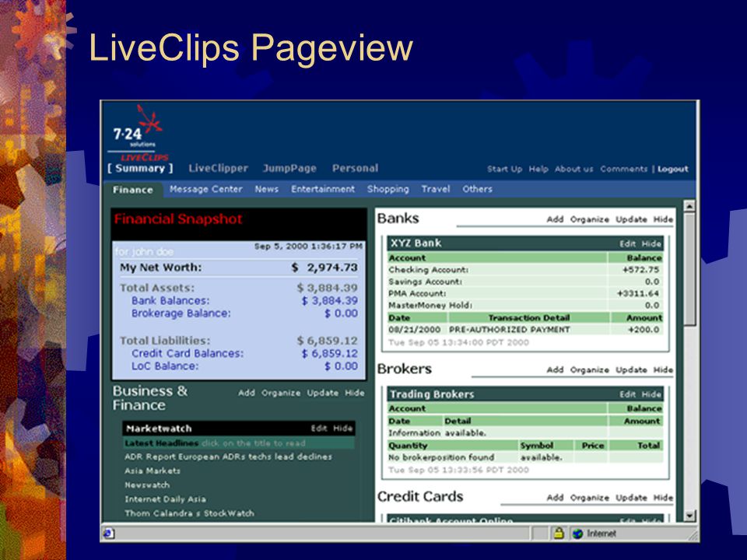Viewport: 747px width, 560px height.
Task: Click the About us link
Action: tap(574, 169)
